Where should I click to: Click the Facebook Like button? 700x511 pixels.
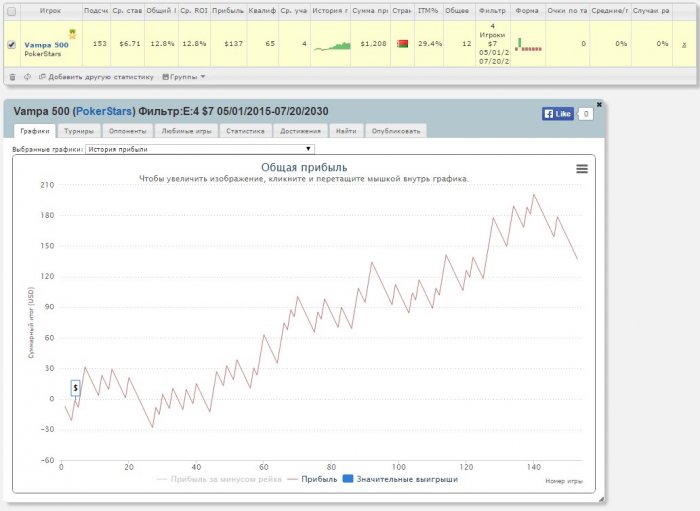(x=558, y=114)
